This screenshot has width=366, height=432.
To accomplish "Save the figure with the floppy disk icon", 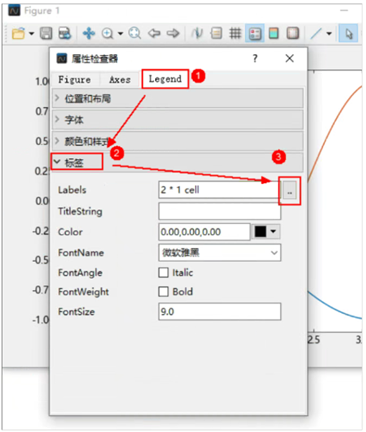I will (46, 33).
